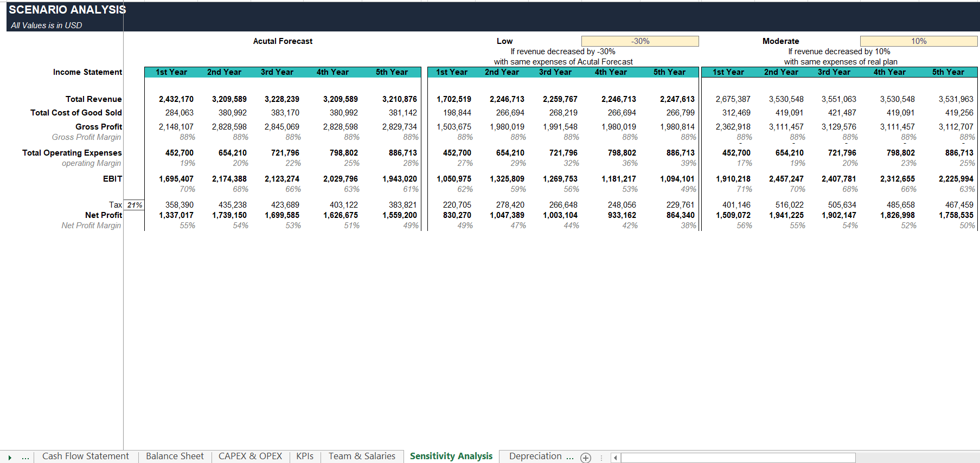Select the Net Profit row label
This screenshot has width=980, height=463.
coord(103,215)
